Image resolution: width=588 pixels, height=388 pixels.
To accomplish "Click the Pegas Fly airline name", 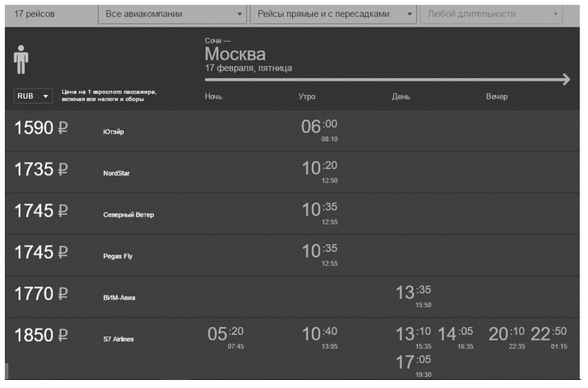I will pos(117,256).
